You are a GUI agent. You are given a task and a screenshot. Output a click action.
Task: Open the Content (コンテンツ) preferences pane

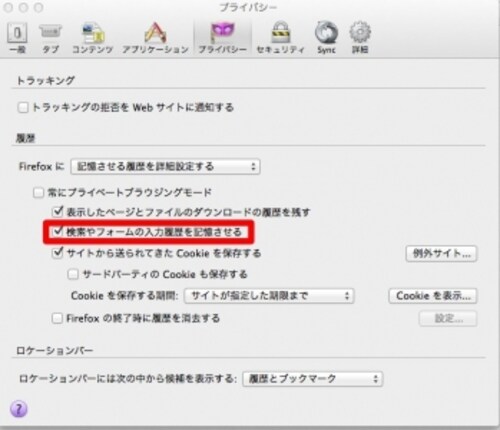(x=93, y=38)
